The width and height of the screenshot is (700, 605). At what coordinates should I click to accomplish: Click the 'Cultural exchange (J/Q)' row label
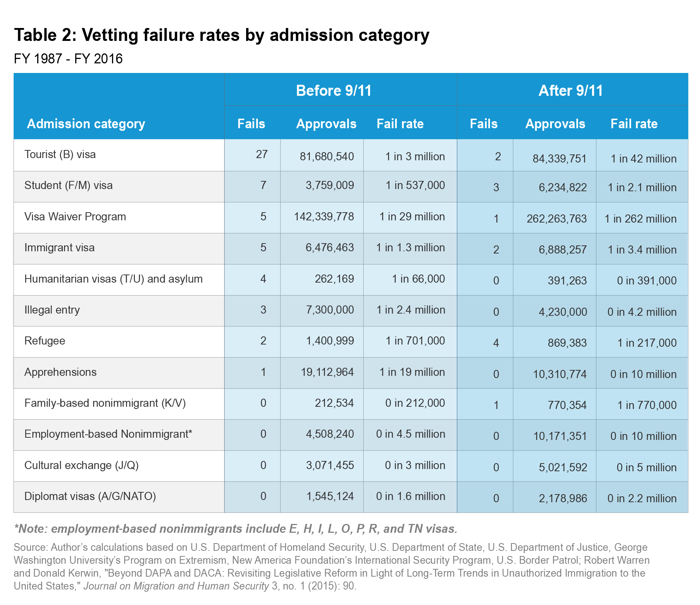click(x=81, y=465)
